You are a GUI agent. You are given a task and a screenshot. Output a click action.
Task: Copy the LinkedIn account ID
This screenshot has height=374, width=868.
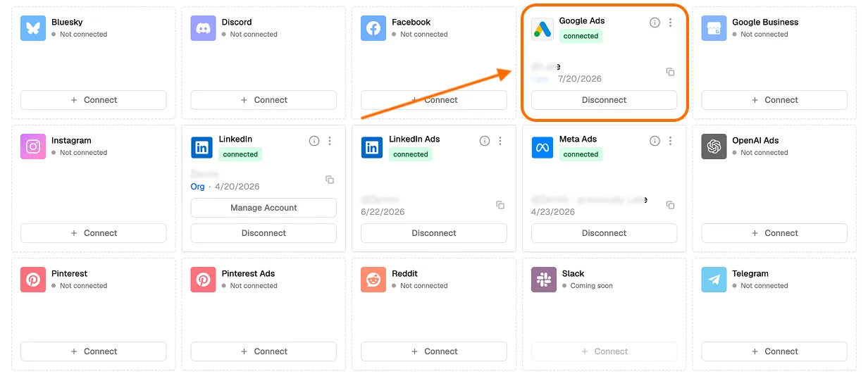coord(330,180)
